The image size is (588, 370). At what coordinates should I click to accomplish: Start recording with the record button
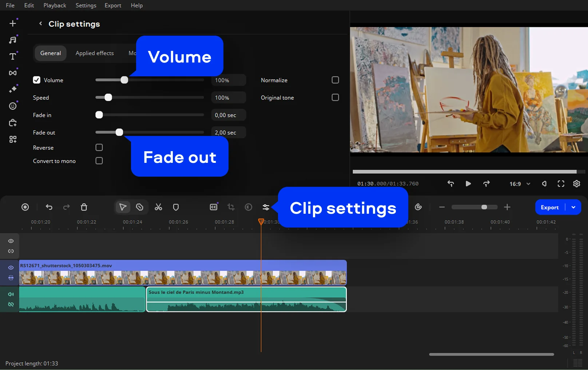[25, 207]
